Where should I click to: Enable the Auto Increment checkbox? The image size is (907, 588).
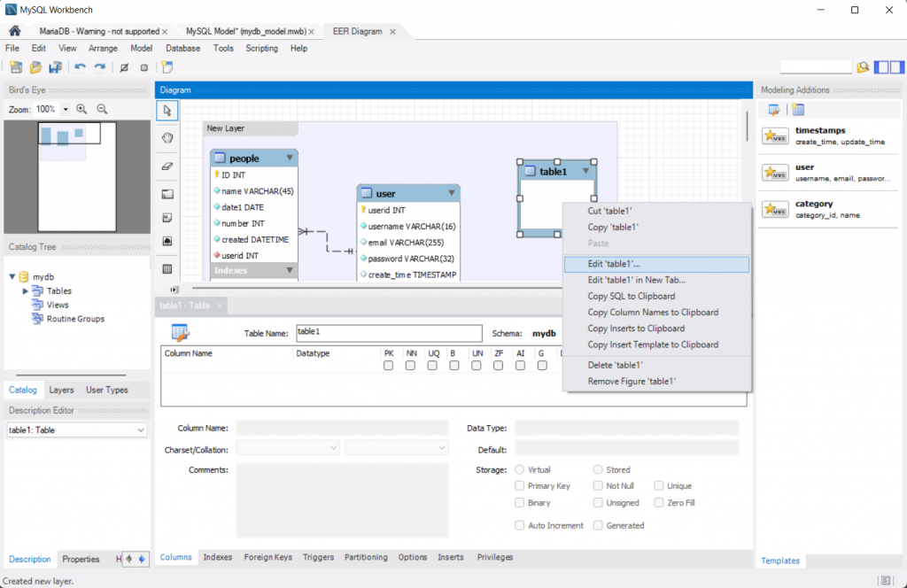[x=519, y=525]
